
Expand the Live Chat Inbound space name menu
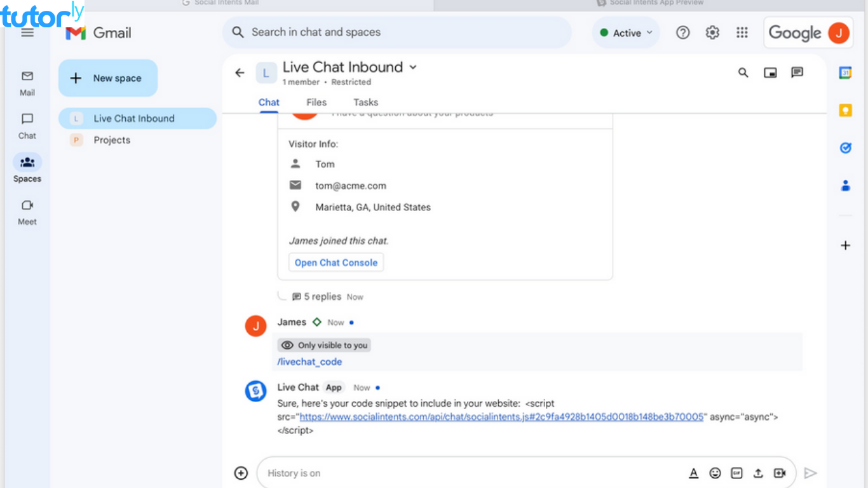[414, 67]
